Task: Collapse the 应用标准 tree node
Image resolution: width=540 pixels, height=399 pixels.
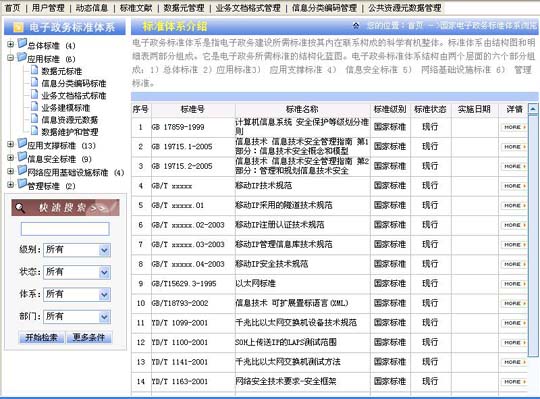Action: pyautogui.click(x=11, y=57)
